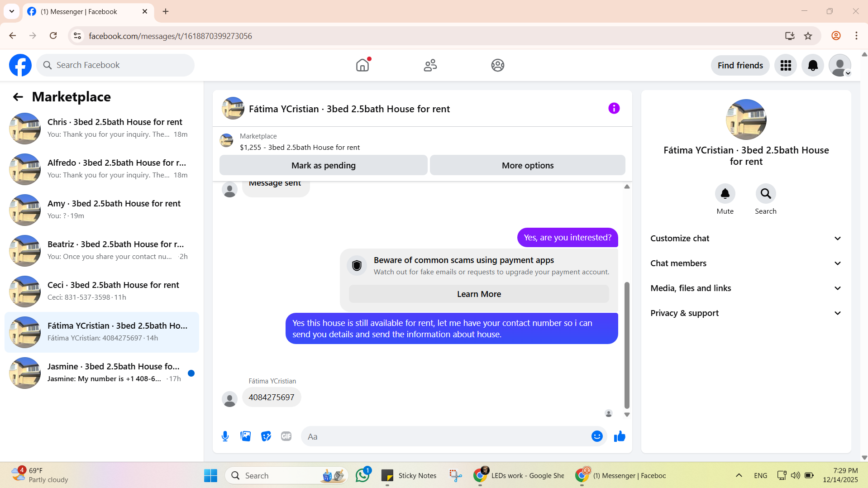Viewport: 868px width, 488px height.
Task: Open the Facebook menu grid icon
Action: coord(785,66)
